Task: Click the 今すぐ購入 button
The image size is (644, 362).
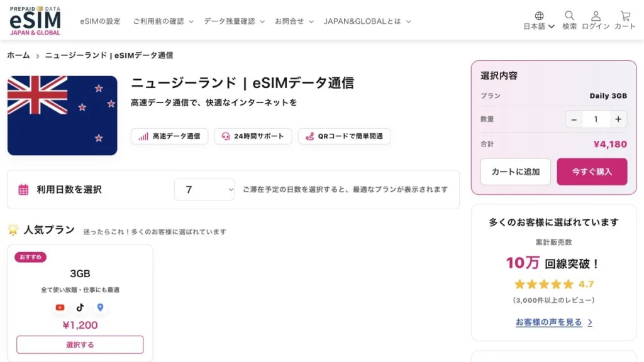Action: (x=592, y=172)
